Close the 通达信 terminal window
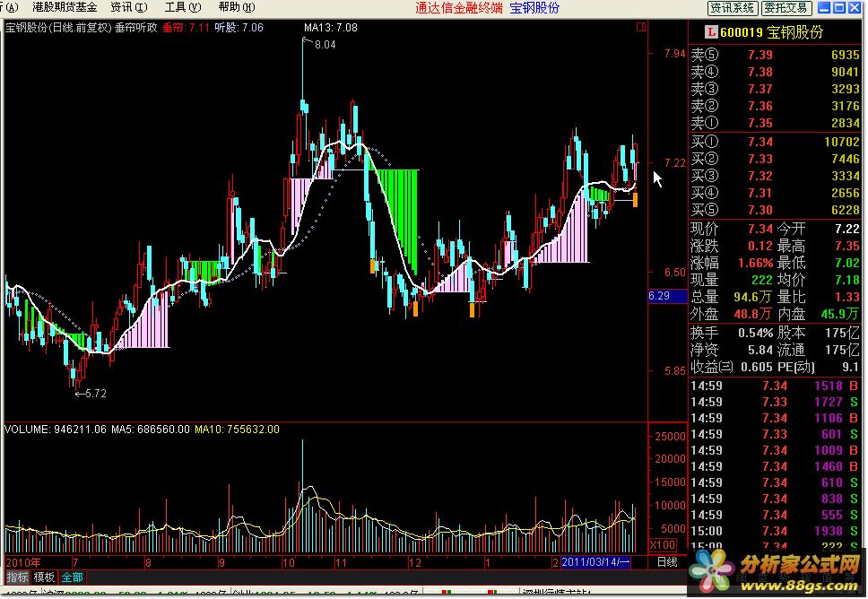Screen dimensions: 868x599 point(855,7)
